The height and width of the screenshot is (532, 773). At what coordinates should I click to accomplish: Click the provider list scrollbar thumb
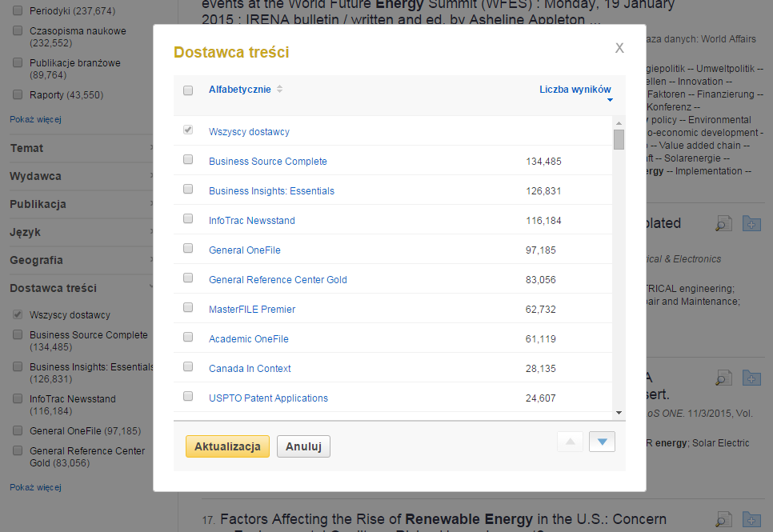[619, 139]
